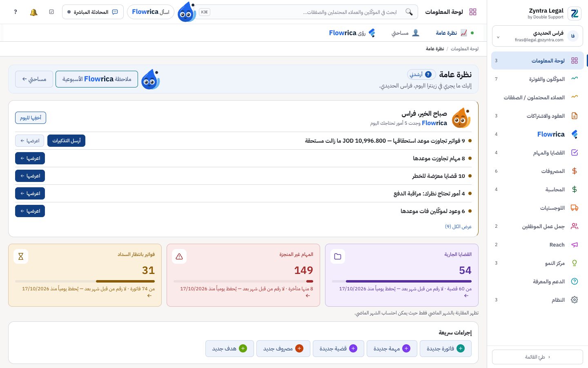Screen dimensions: 588x368
Task: Click the أرشدني guide button
Action: [x=421, y=74]
